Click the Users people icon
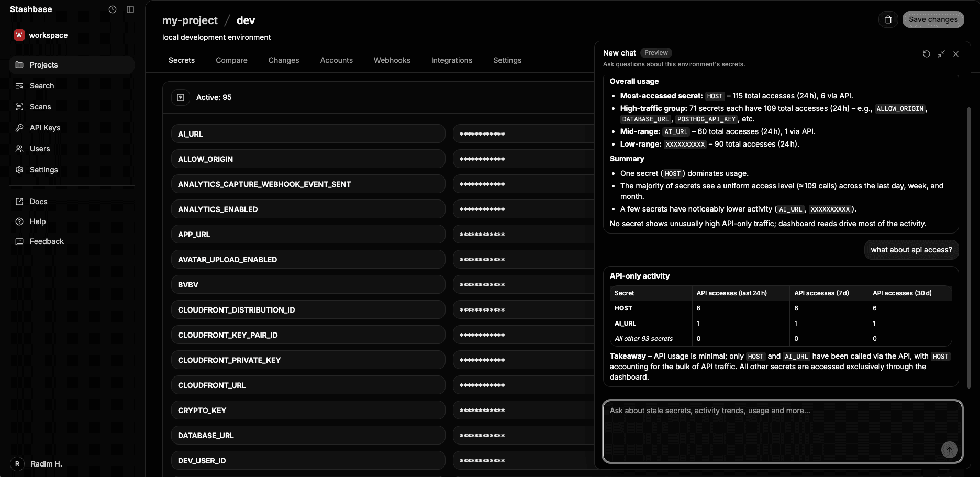 [19, 149]
